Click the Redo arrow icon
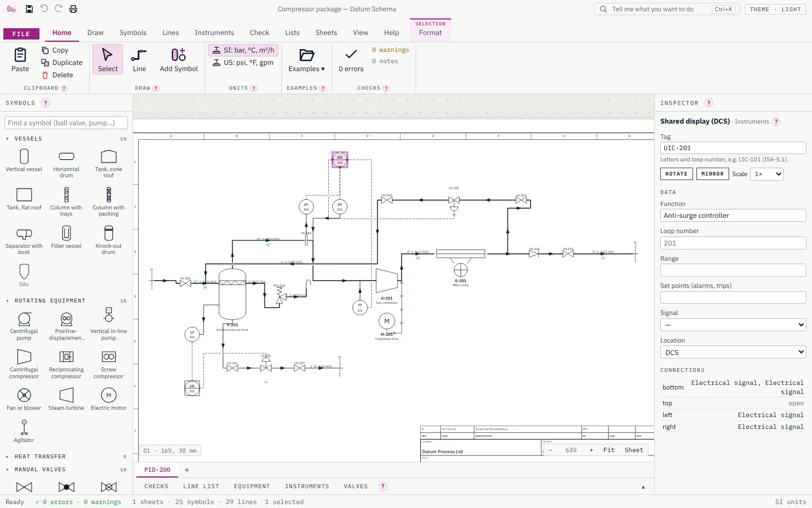812x508 pixels. click(x=59, y=9)
